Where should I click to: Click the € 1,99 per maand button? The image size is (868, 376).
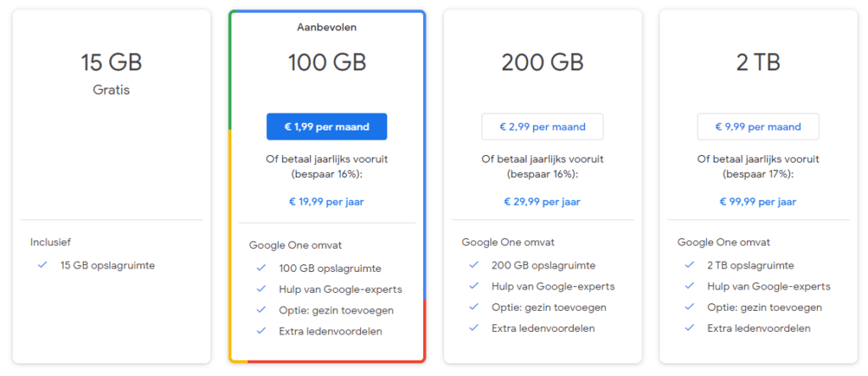coord(326,127)
